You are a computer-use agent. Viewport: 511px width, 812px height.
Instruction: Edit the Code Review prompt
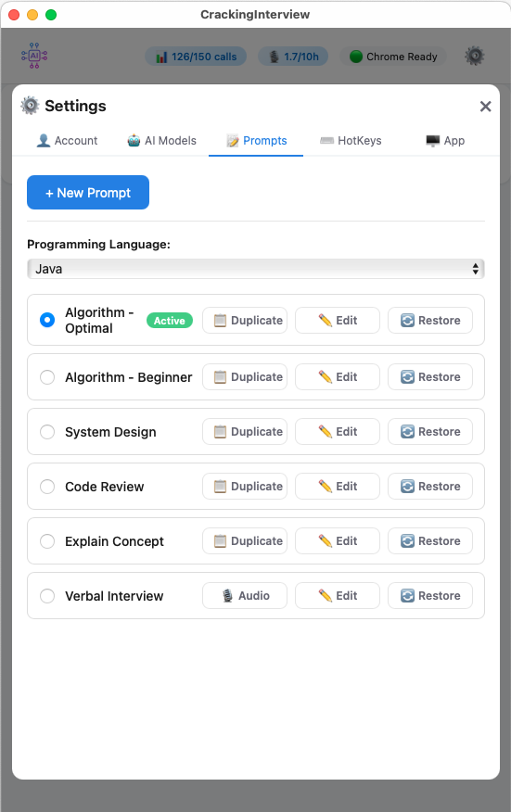pos(338,487)
